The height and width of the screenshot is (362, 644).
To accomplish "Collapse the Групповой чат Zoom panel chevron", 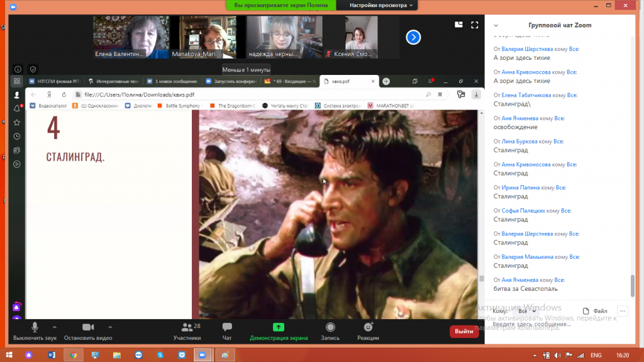I will pos(496,26).
